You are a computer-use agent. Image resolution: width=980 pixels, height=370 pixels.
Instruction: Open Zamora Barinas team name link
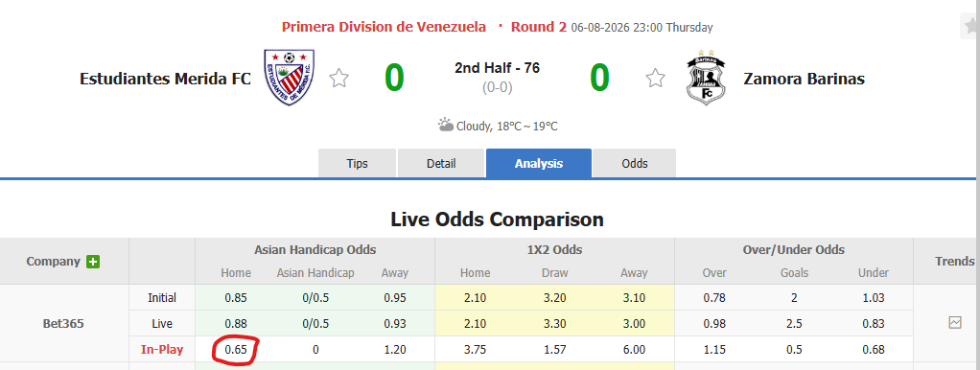(805, 79)
